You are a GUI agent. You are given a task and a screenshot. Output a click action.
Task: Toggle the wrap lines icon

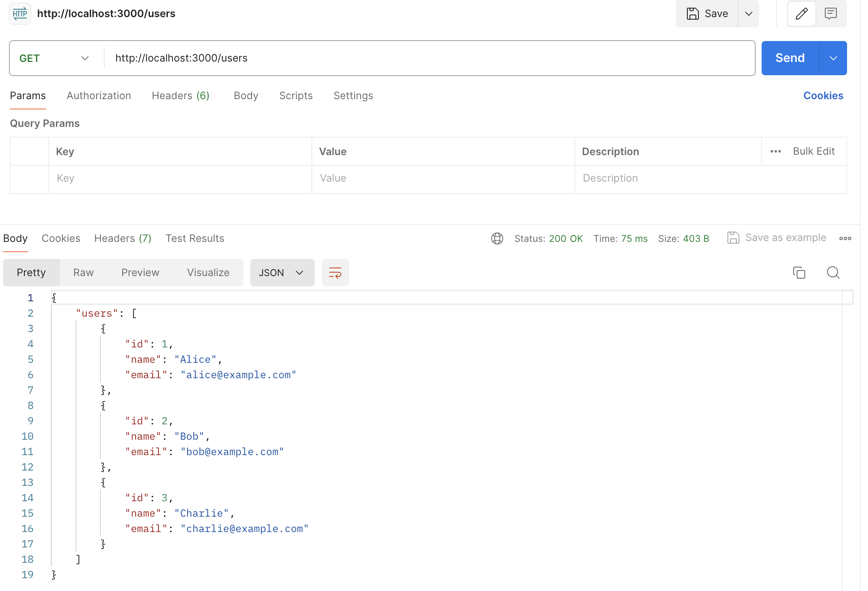335,273
